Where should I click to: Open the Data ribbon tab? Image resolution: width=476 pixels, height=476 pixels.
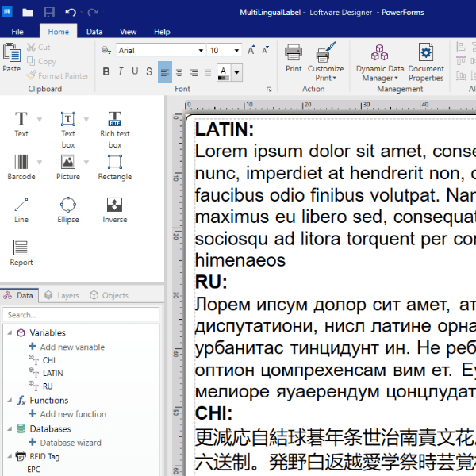pos(94,32)
